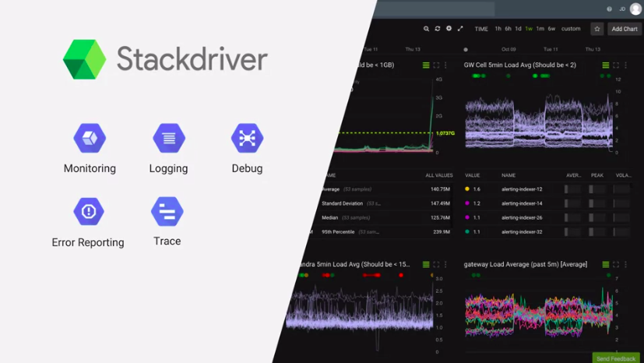Open the dashboard search magnifier icon
The height and width of the screenshot is (363, 644).
click(x=426, y=29)
